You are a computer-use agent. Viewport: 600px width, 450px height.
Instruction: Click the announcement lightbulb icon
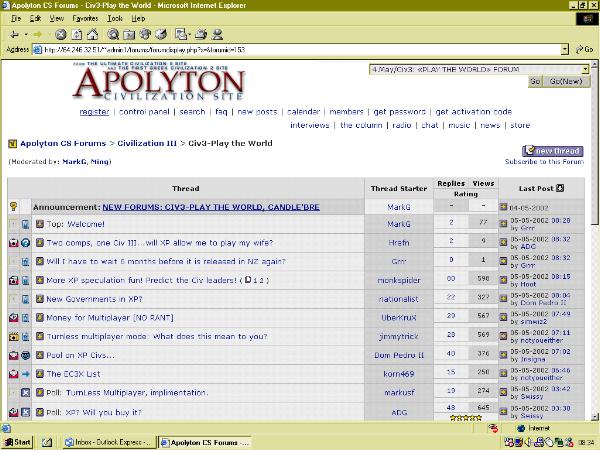[x=13, y=207]
